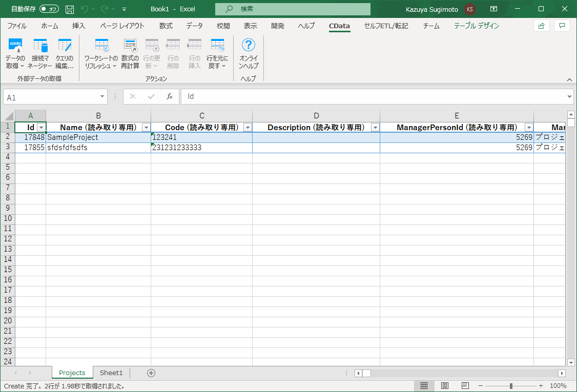Viewport: 577px width, 392px height.
Task: Switch to the セルフETL/転記 ribbon tab
Action: [386, 26]
